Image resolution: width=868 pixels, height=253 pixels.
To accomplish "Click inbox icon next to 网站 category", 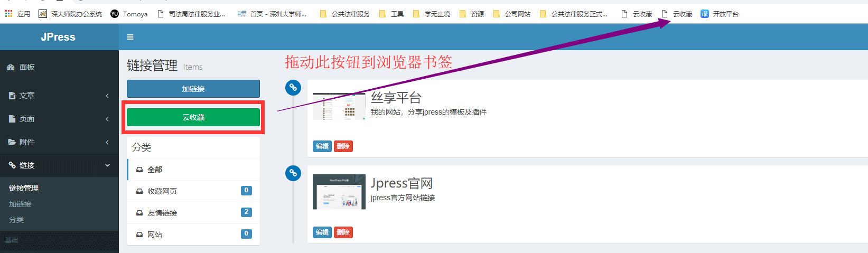I will 139,235.
